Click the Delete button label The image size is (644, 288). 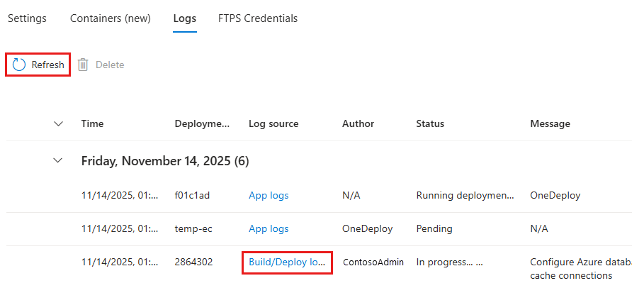[x=110, y=65]
